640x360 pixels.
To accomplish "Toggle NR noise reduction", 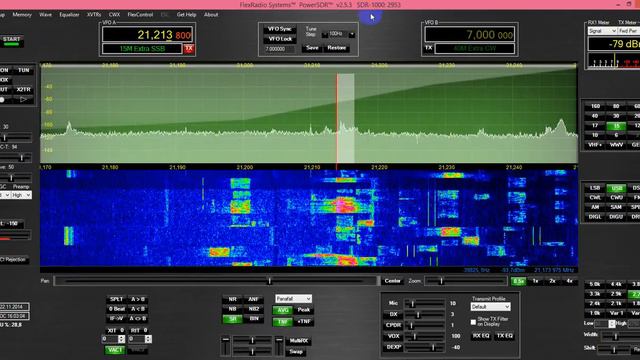I will 232,299.
